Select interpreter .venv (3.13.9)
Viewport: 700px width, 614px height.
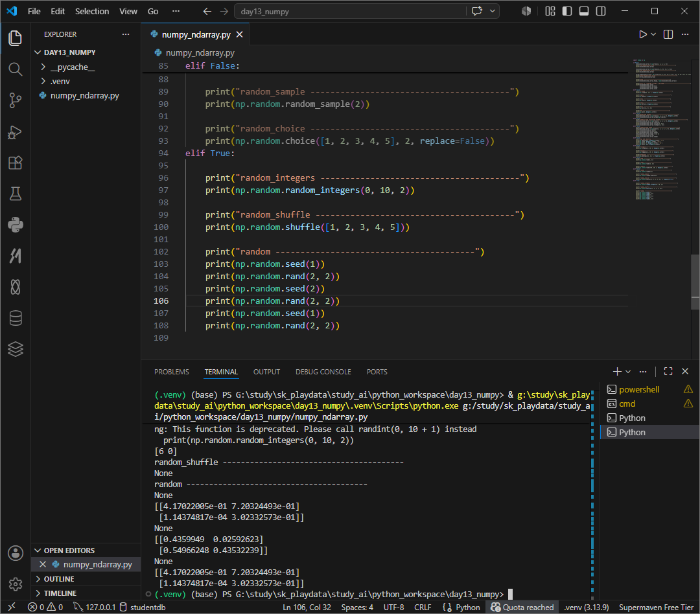(586, 608)
